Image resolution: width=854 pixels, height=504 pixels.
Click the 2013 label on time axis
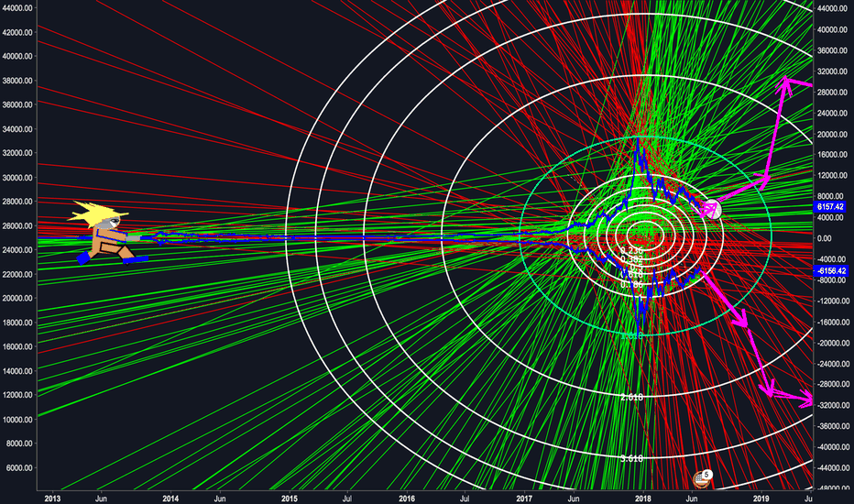pos(52,498)
